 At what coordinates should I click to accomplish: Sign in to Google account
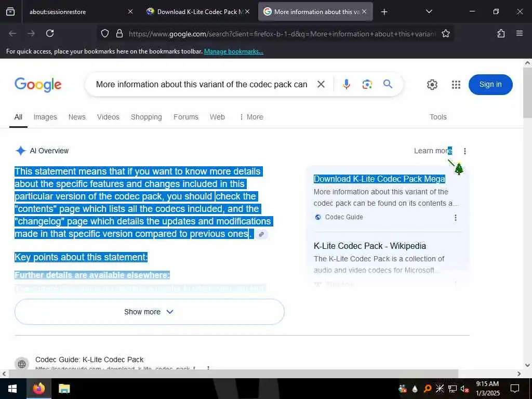(490, 85)
